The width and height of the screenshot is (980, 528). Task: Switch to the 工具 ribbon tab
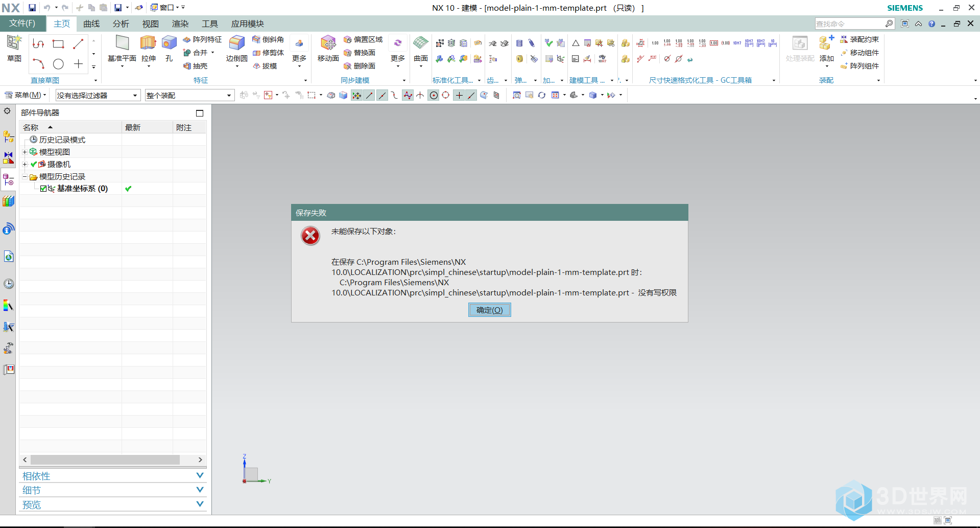(x=210, y=24)
